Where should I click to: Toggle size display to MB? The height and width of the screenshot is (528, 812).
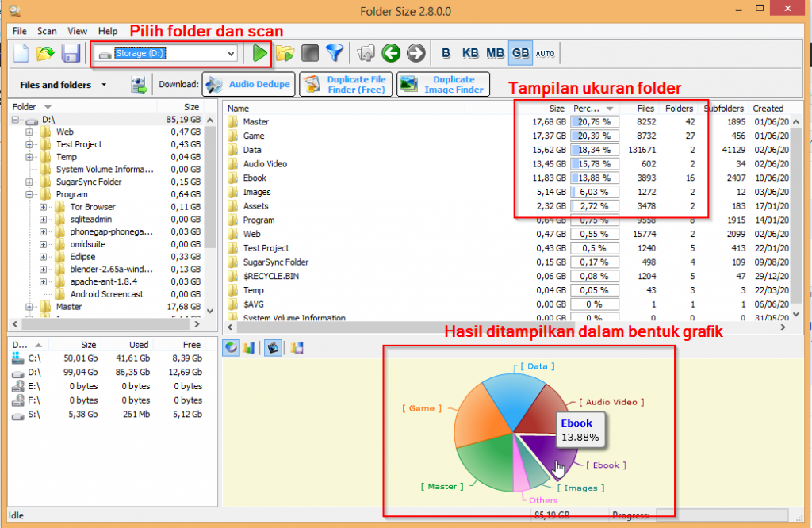496,53
